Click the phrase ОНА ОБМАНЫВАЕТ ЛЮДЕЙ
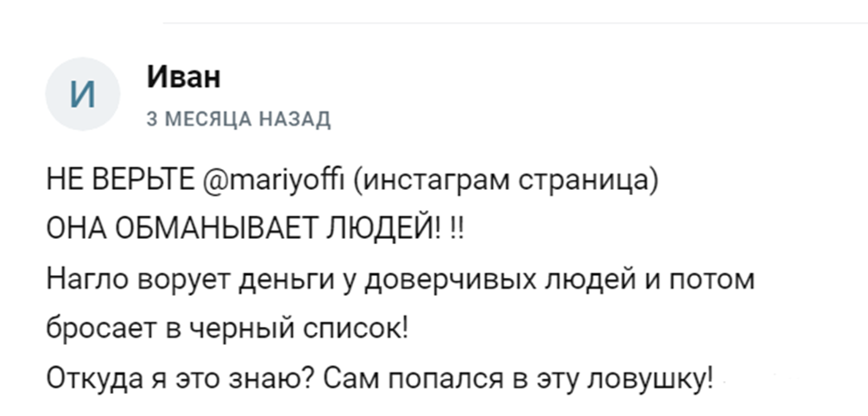 click(x=243, y=229)
